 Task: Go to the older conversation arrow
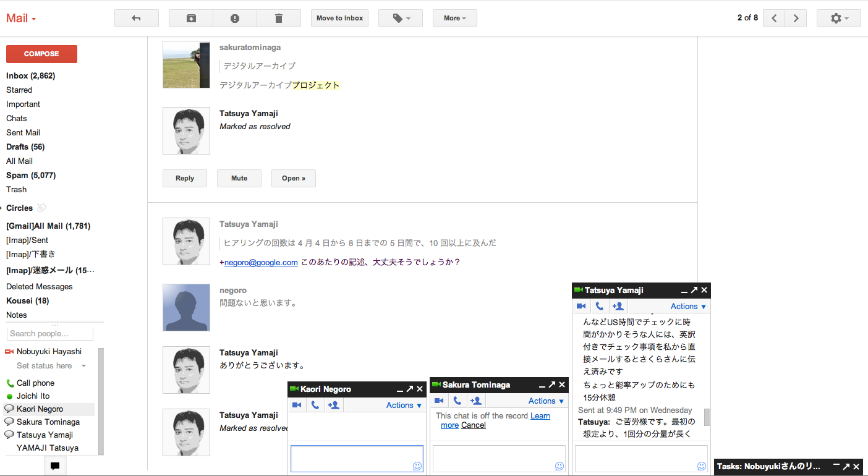pos(796,18)
